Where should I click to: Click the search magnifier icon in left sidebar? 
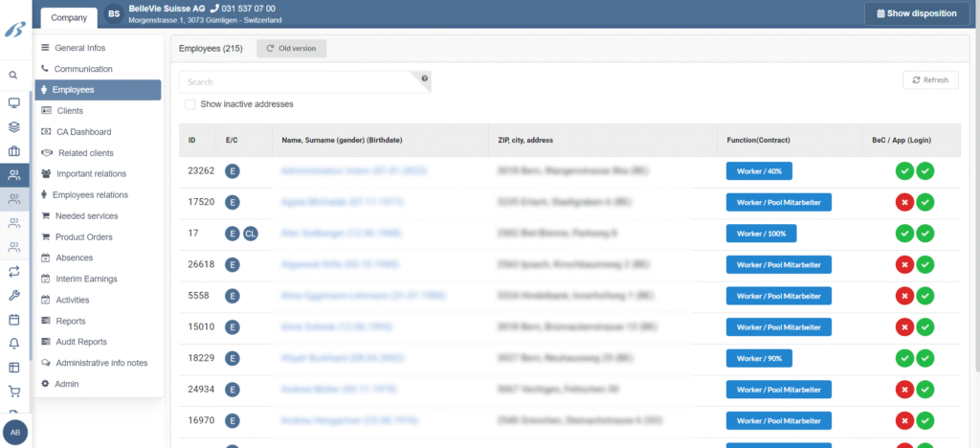point(13,75)
